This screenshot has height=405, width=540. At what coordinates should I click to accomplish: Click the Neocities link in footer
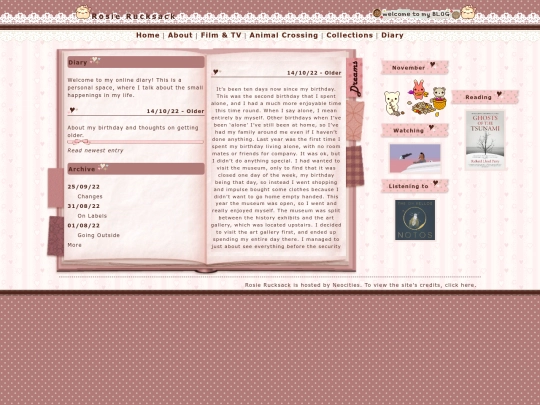pyautogui.click(x=346, y=285)
